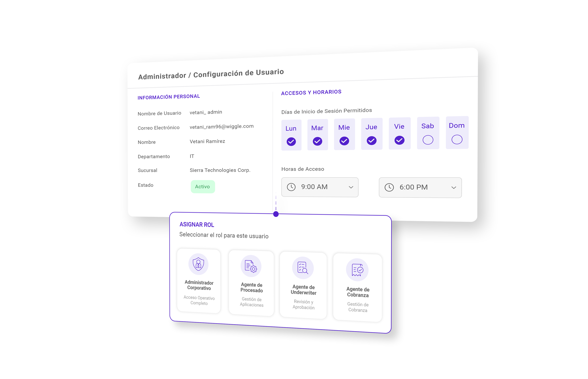Select 'Agente de Underwriter' role title
The height and width of the screenshot is (379, 588).
[303, 290]
